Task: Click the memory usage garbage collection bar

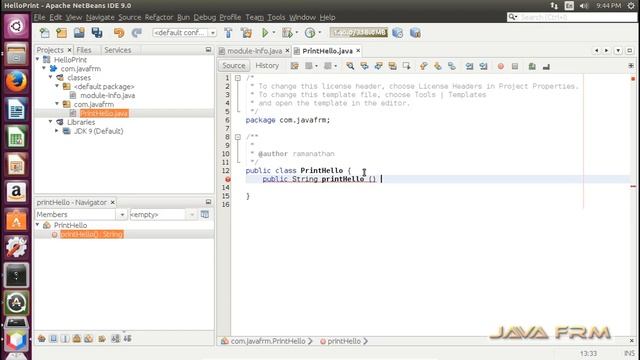Action: click(x=358, y=32)
